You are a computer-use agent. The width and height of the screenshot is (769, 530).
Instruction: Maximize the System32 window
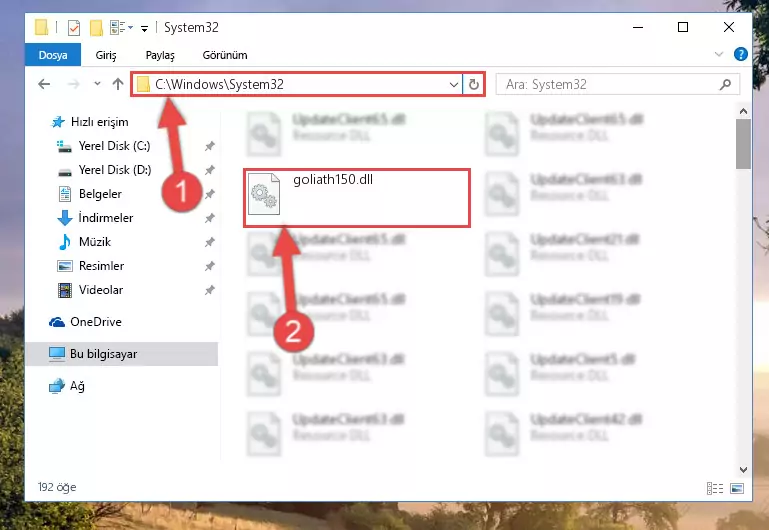coord(683,27)
